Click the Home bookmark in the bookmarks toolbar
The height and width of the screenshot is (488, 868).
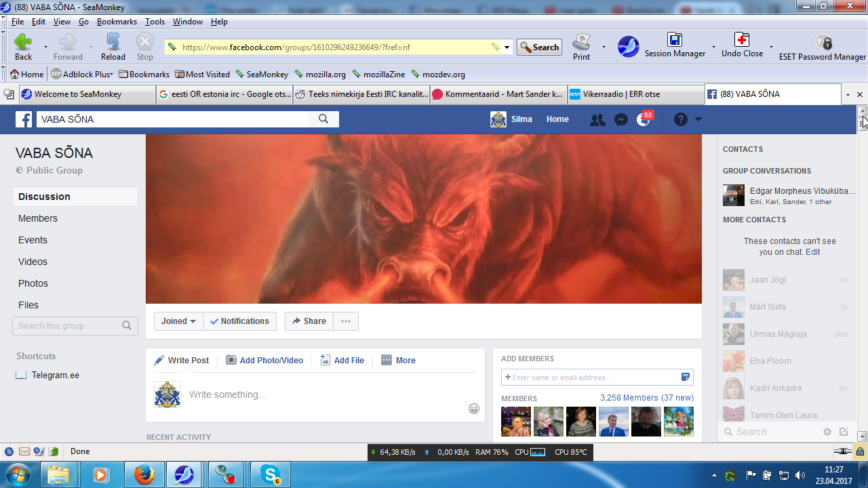coord(26,75)
